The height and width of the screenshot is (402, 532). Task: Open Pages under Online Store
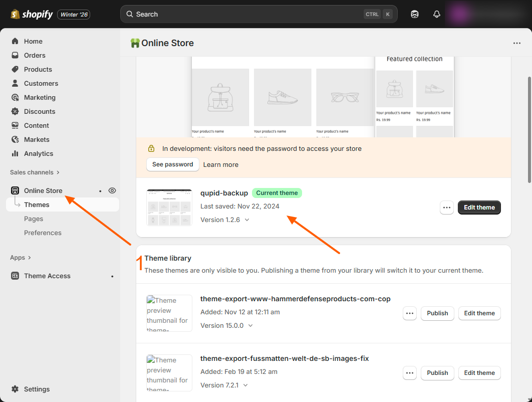point(34,219)
